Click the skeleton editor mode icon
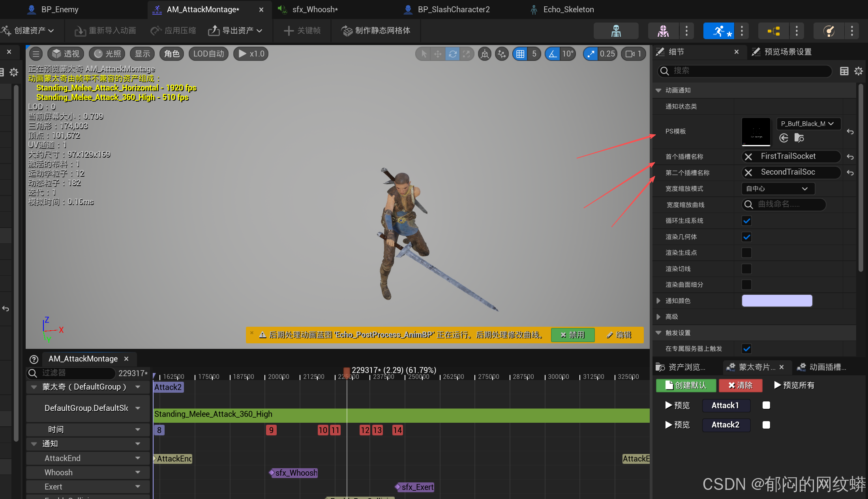The width and height of the screenshot is (868, 499). (x=616, y=31)
